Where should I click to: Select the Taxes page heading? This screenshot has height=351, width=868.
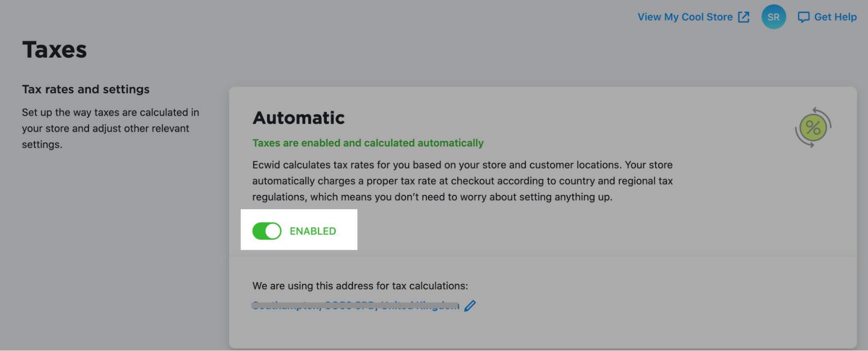coord(54,49)
